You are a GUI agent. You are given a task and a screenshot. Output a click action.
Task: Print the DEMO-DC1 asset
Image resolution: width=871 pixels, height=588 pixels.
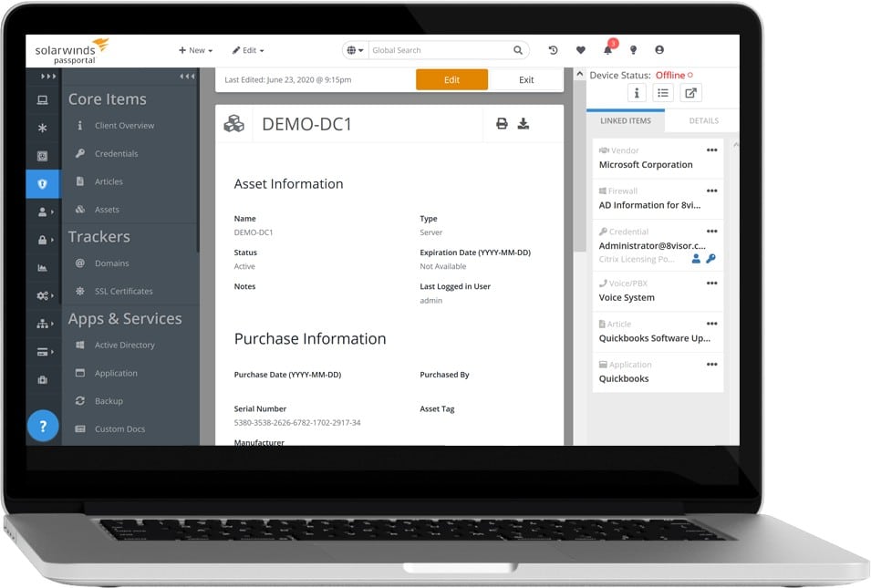[x=502, y=123]
